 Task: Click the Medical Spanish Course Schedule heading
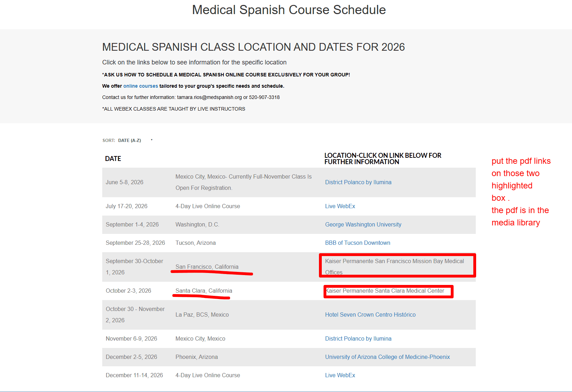tap(289, 10)
